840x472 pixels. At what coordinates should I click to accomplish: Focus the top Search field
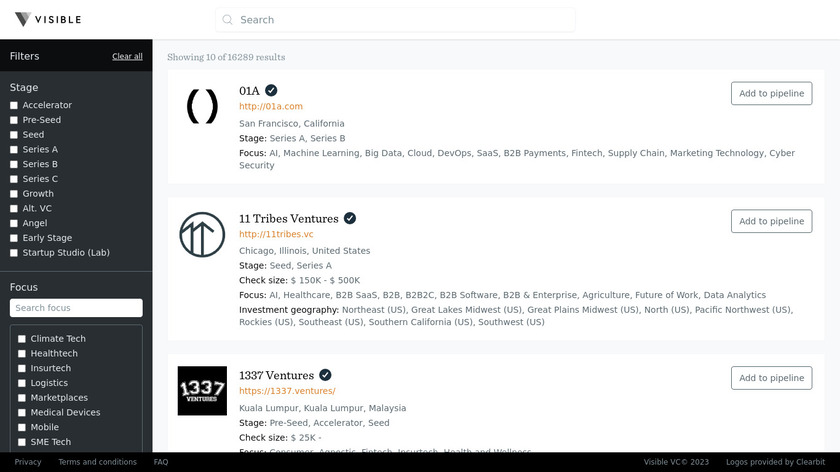395,20
